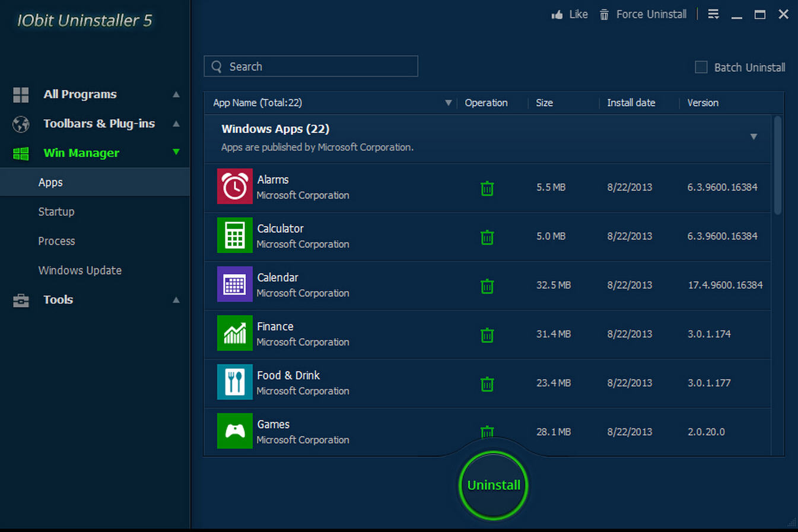The image size is (798, 532).
Task: Enable the Batch Uninstall checkbox
Action: [x=701, y=67]
